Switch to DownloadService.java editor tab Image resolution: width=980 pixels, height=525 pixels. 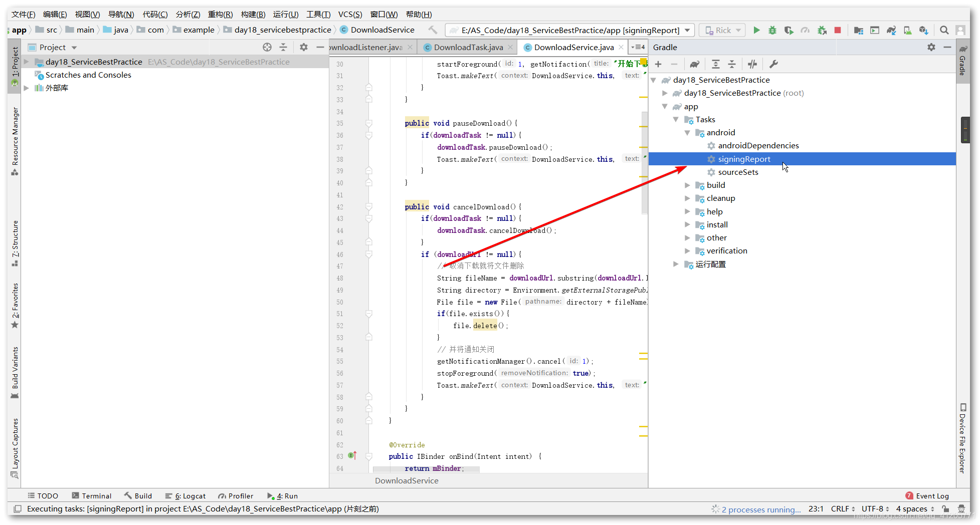tap(573, 47)
